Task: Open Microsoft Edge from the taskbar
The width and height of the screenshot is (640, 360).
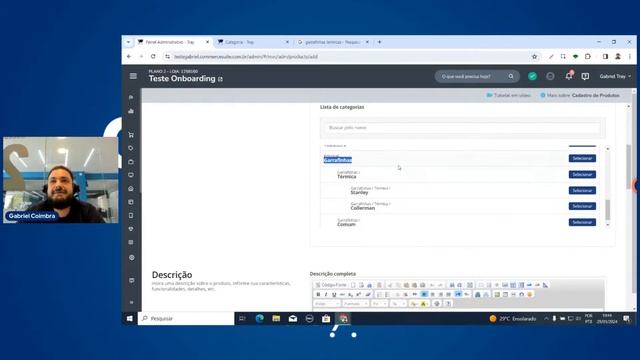Action: coord(260,318)
